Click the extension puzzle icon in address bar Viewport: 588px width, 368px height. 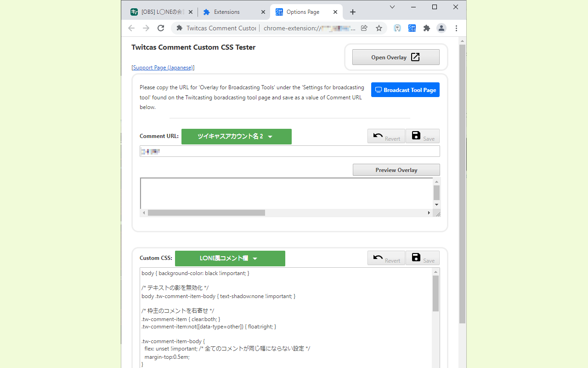tap(180, 28)
